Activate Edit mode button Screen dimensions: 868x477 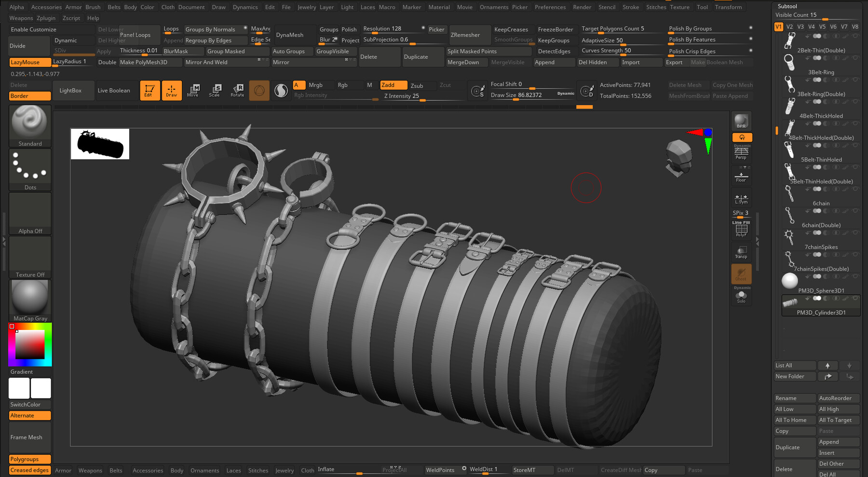click(149, 90)
